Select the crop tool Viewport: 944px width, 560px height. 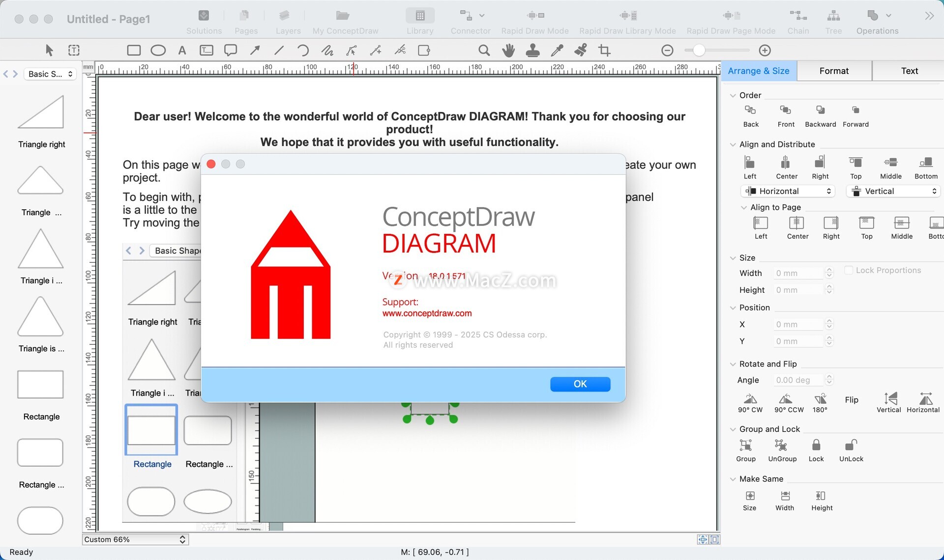pos(604,50)
